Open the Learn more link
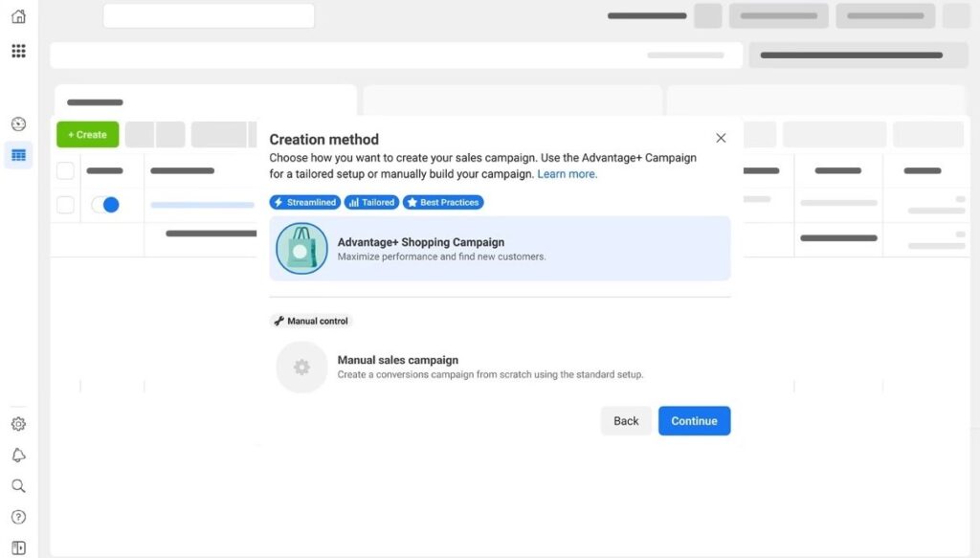Image resolution: width=980 pixels, height=558 pixels. (x=567, y=174)
